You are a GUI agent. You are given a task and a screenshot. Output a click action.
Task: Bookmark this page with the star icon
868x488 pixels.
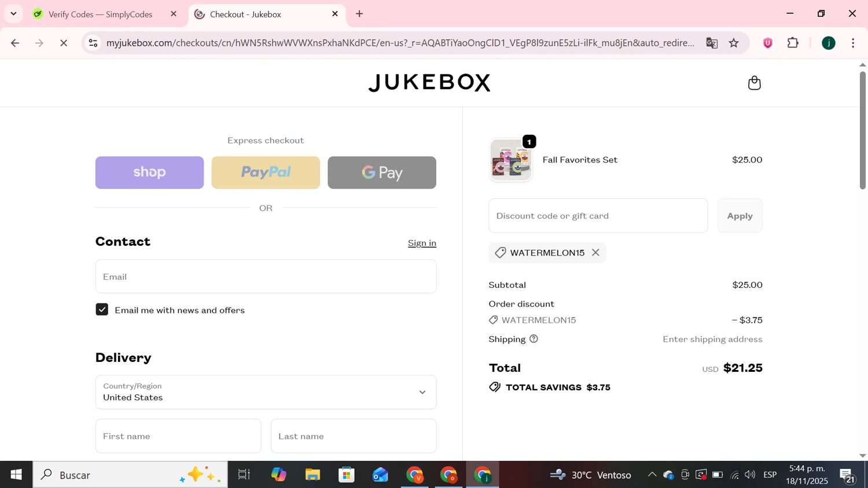tap(734, 43)
